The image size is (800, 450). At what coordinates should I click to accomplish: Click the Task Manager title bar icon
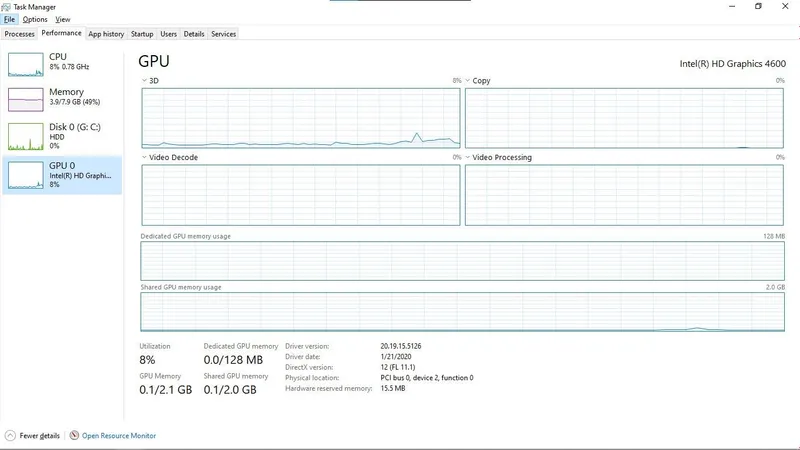tap(6, 7)
